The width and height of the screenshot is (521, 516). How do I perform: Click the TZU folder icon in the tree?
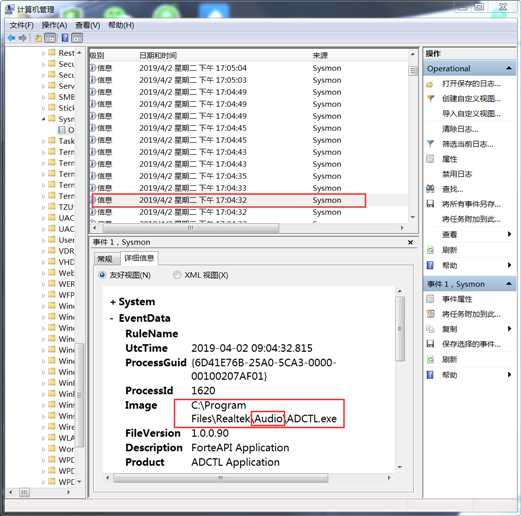[52, 207]
